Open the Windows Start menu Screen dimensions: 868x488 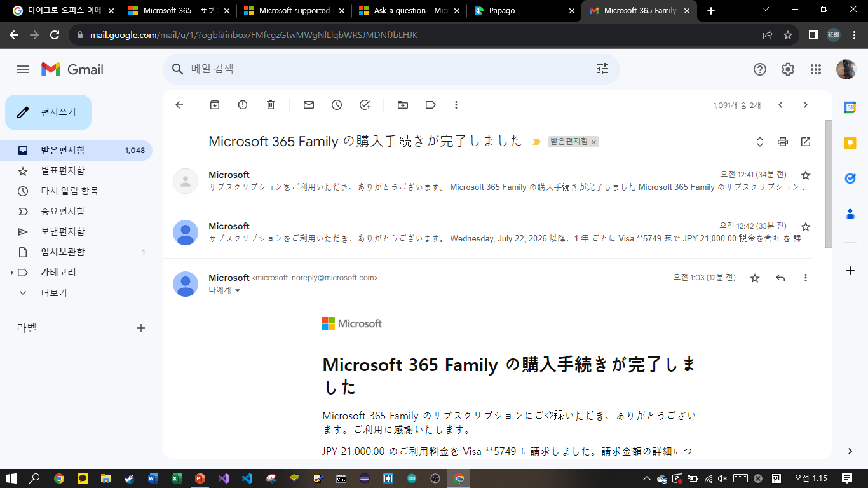(x=11, y=478)
